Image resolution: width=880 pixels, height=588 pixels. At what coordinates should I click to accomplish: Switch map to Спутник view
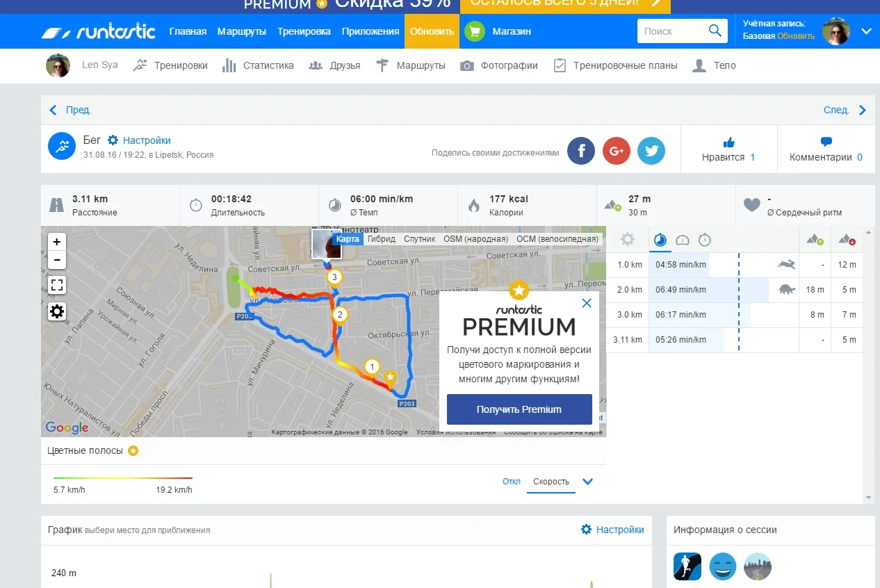point(420,238)
